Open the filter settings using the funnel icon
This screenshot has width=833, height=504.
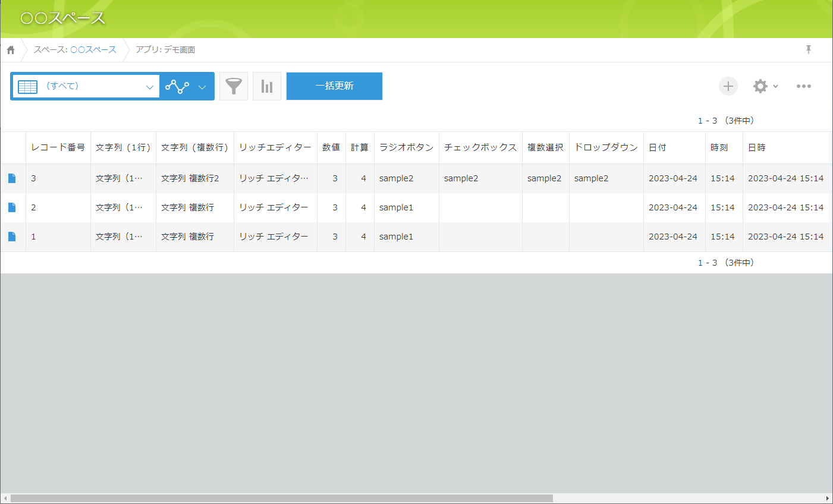tap(233, 86)
